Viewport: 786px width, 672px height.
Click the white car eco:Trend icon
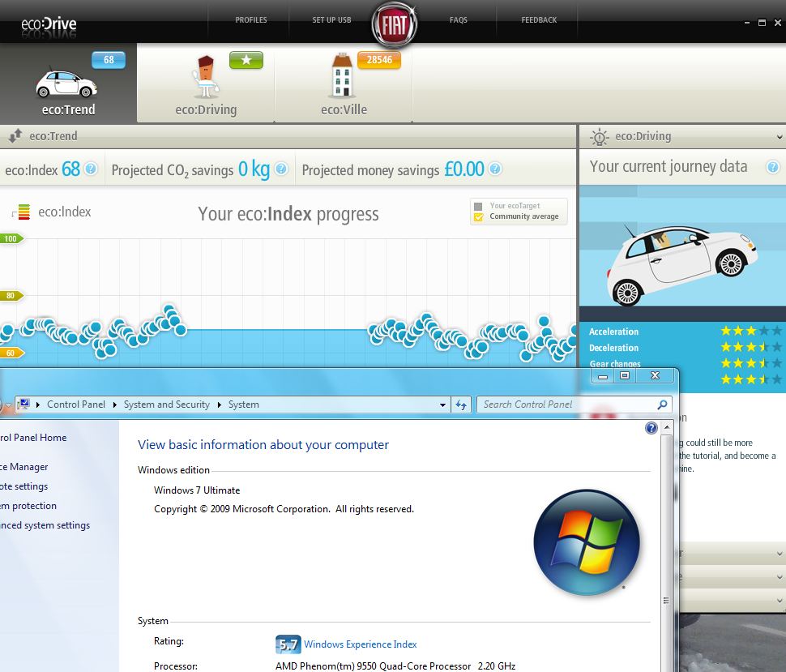click(x=66, y=82)
